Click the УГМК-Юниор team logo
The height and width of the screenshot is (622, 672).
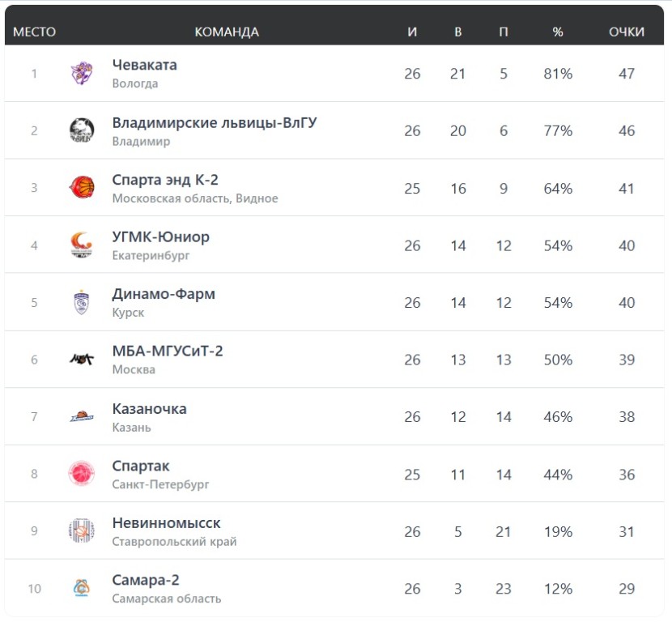coord(81,245)
